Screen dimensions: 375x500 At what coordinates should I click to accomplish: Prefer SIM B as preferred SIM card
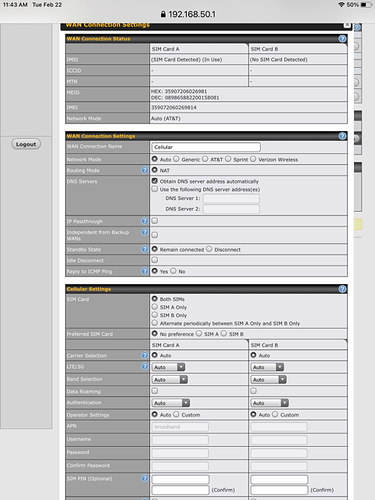[x=224, y=333]
